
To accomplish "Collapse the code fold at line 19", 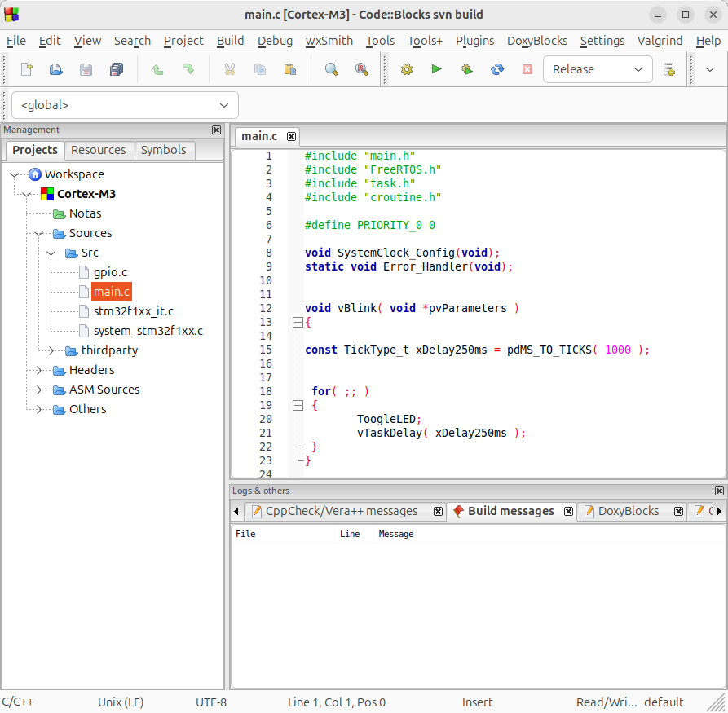I will point(298,405).
